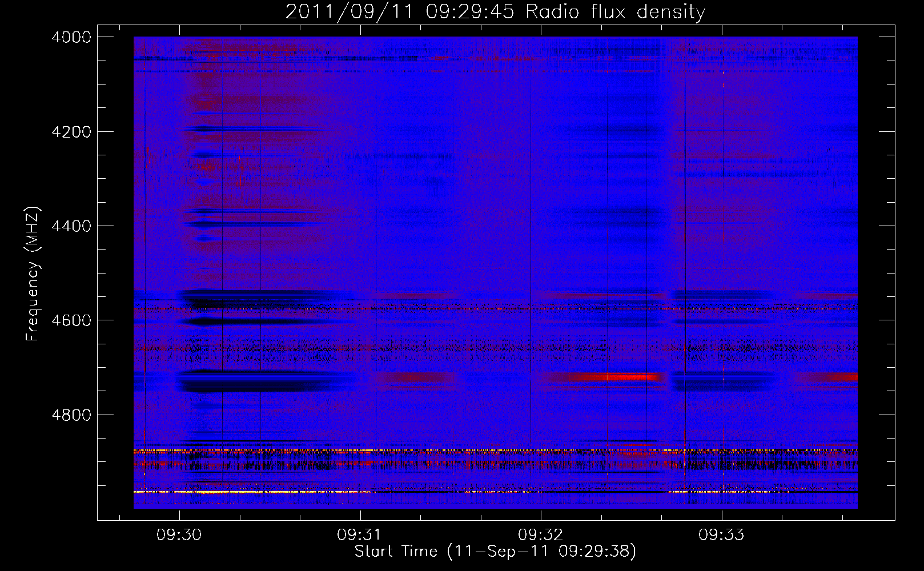924x571 pixels.
Task: Click the 09:31 time axis label
Action: (359, 535)
